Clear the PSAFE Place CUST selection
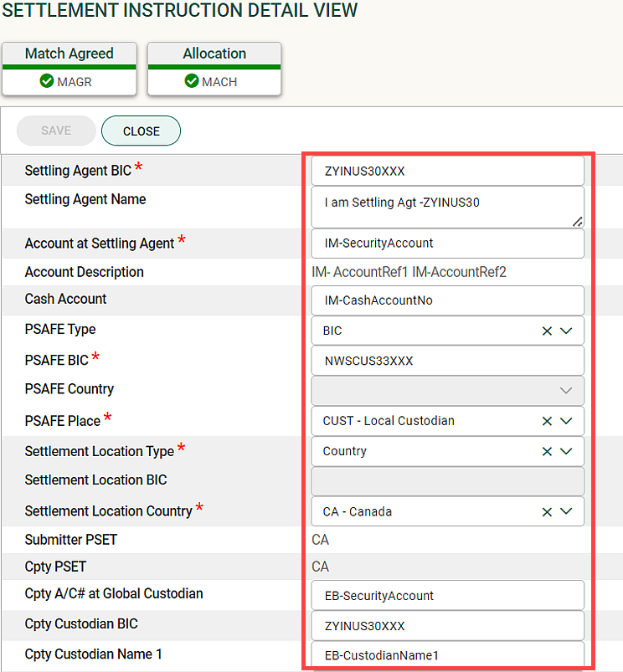 (x=547, y=421)
